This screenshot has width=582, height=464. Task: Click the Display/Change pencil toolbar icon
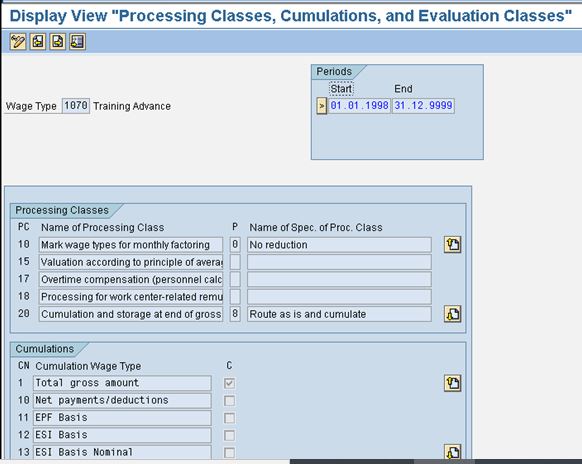coord(18,42)
